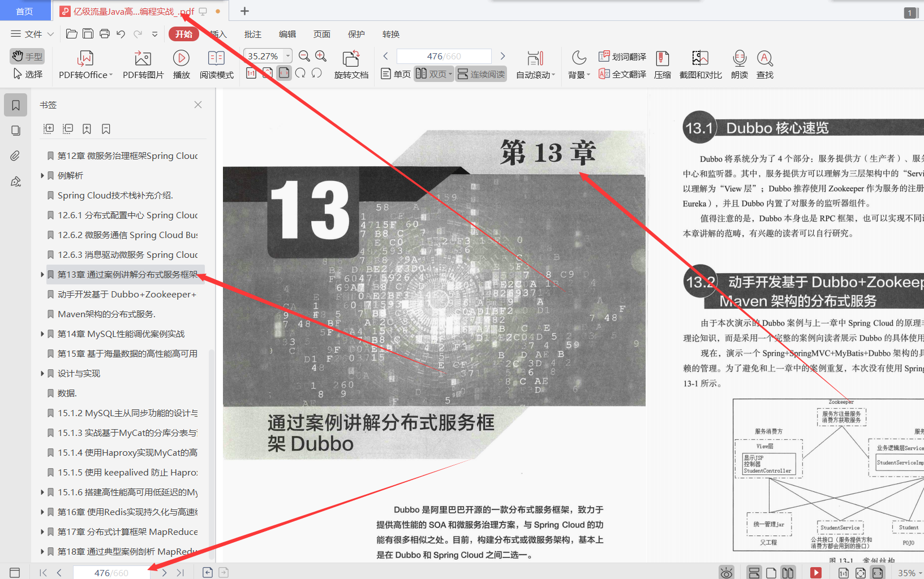This screenshot has width=924, height=579.
Task: Toggle eye protection mode in status bar
Action: pos(727,573)
